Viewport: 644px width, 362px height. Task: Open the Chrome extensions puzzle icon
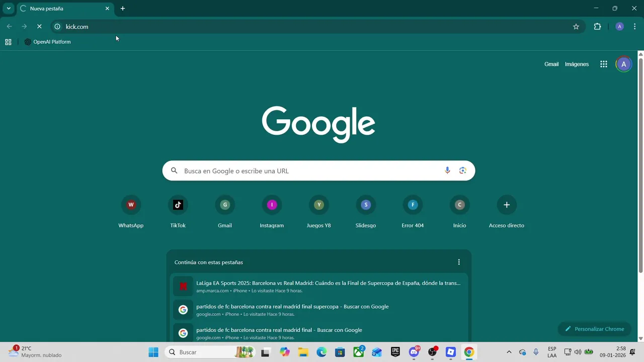tap(597, 27)
